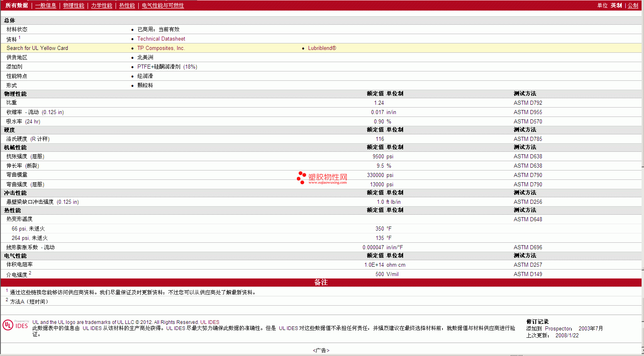Image resolution: width=644 pixels, height=356 pixels.
Task: Select the 英制 unit option
Action: (616, 5)
